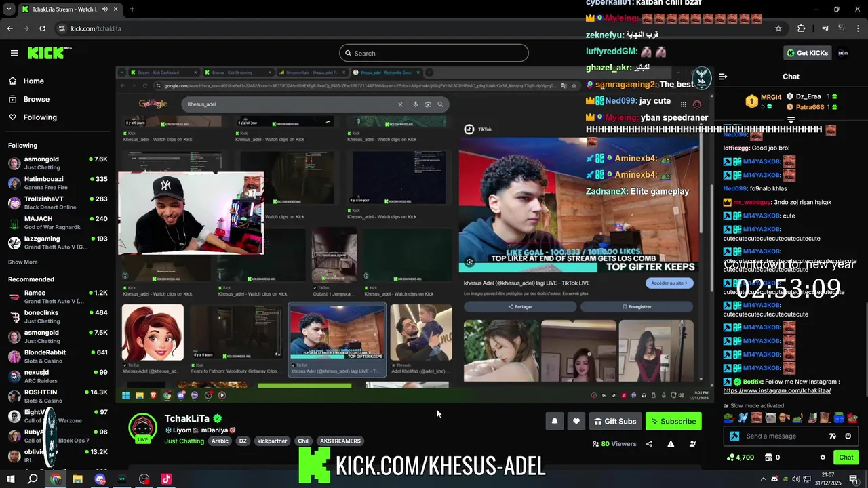Viewport: 868px width, 488px height.
Task: Reload the browser page
Action: coord(42,28)
